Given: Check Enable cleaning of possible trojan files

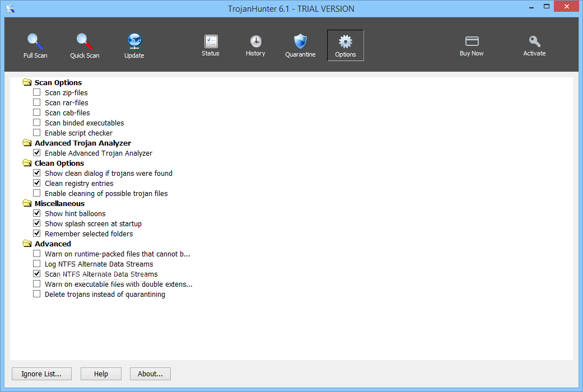Looking at the screenshot, I should pos(37,193).
